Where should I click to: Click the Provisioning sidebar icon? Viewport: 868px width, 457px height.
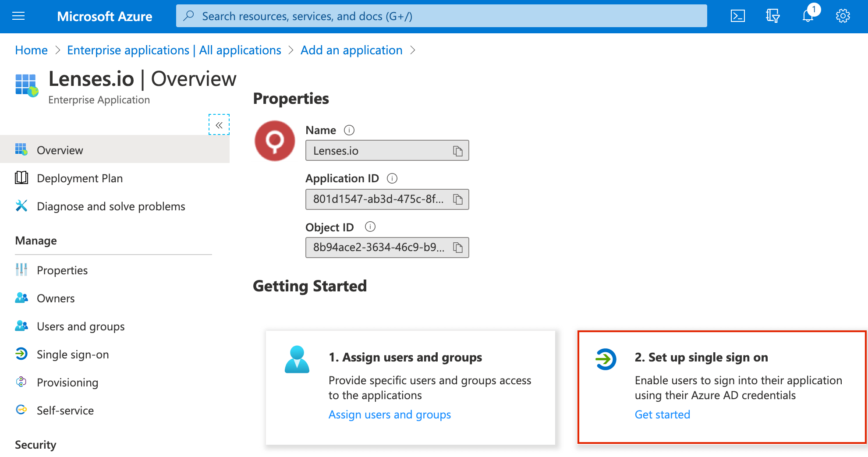tap(21, 382)
